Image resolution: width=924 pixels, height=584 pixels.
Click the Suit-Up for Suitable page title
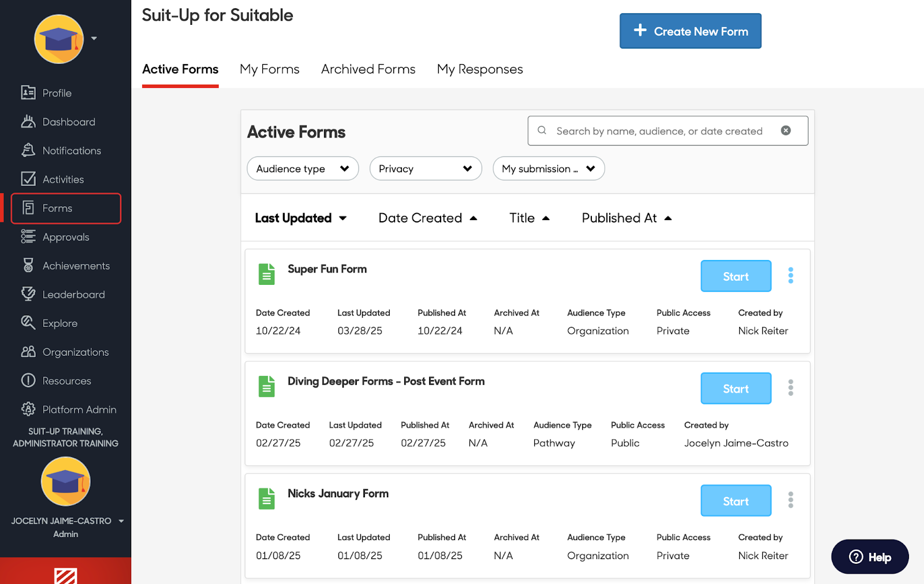point(217,16)
